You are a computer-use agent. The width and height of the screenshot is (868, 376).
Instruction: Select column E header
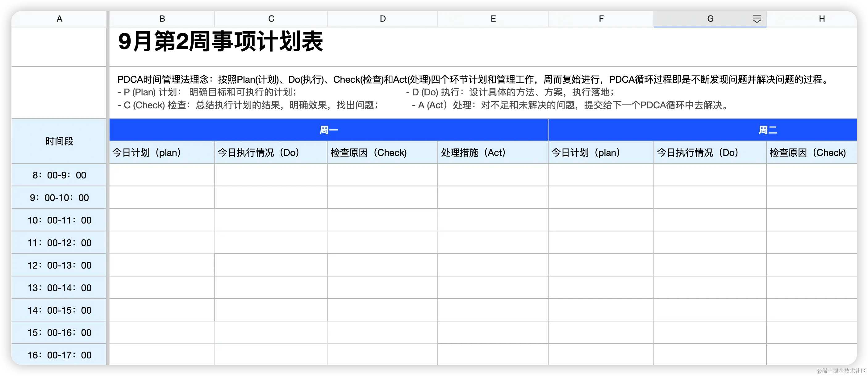coord(493,19)
